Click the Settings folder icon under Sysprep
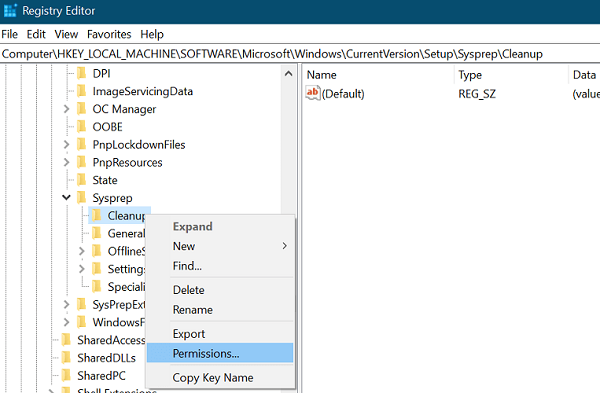600x393 pixels. tap(97, 269)
